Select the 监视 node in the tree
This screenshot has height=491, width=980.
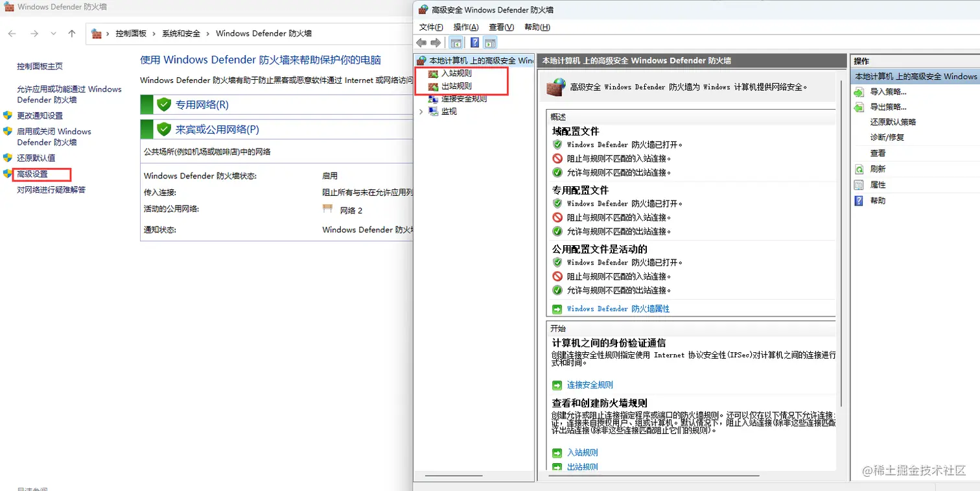pos(449,111)
